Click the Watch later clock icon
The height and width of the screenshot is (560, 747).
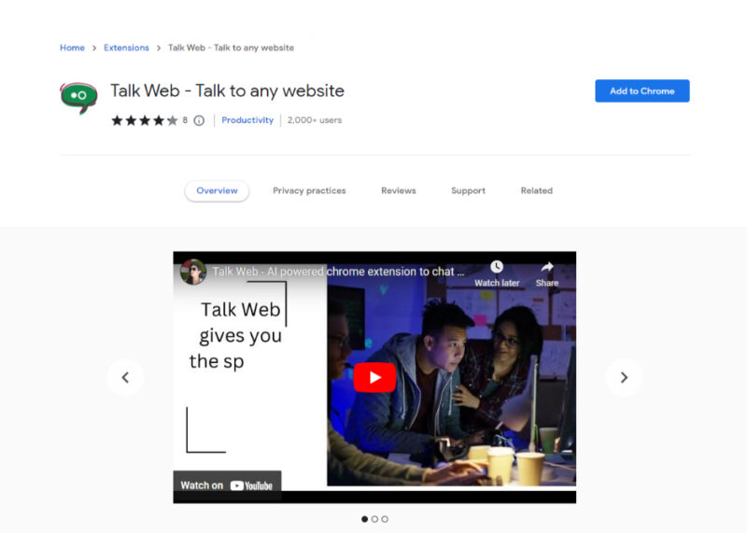pos(496,268)
